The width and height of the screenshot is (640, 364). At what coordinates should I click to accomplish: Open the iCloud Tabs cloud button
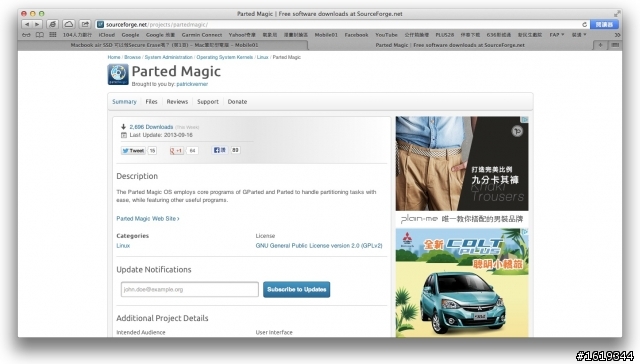[69, 24]
